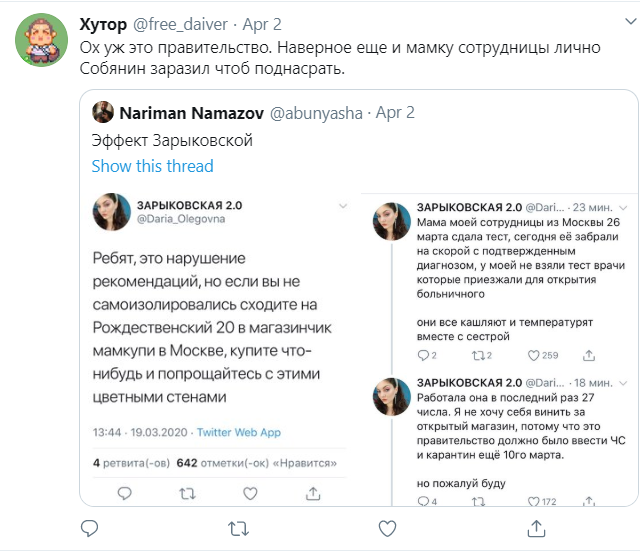Retweet the 23 мин. tweet
640x552 pixels.
click(x=474, y=354)
